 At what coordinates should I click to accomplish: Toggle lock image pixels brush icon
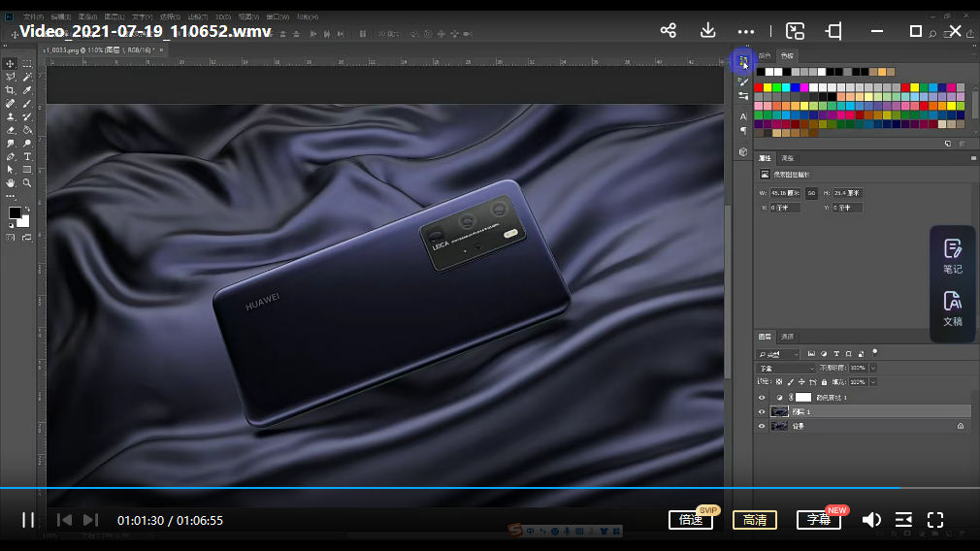coord(790,381)
